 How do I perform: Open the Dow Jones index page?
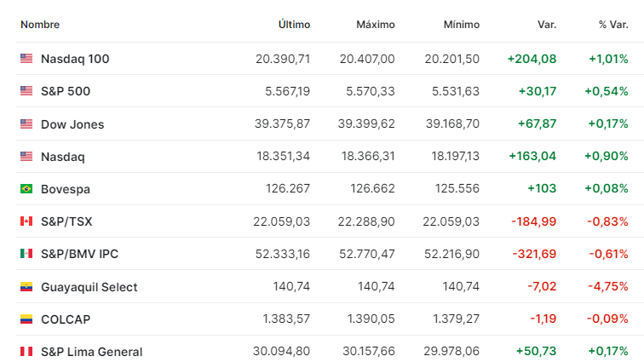pos(72,124)
